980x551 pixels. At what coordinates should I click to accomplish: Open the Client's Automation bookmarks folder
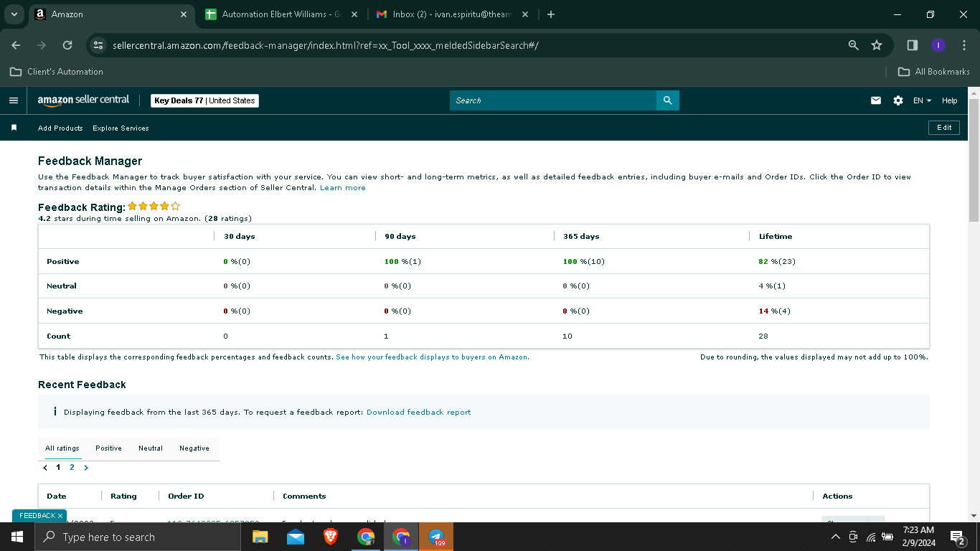click(57, 72)
